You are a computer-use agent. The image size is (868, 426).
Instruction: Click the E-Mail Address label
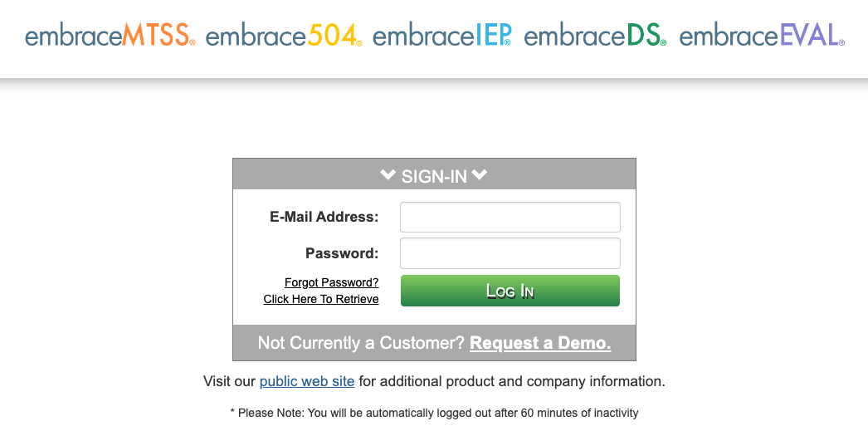click(324, 218)
